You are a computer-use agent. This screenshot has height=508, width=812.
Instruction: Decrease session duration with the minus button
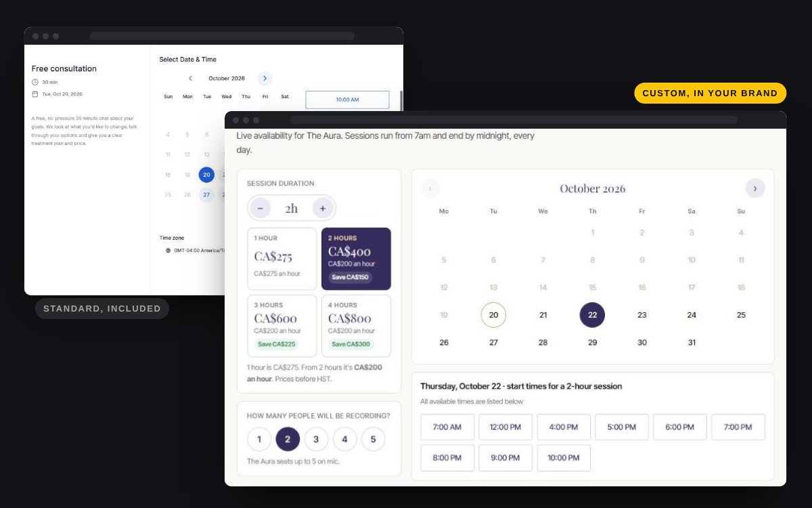[x=261, y=208]
